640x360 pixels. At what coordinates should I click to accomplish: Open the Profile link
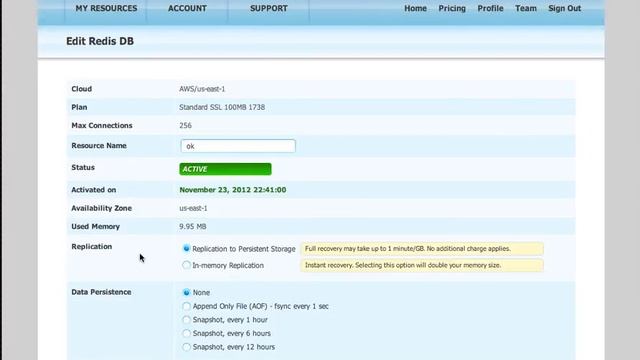(490, 9)
